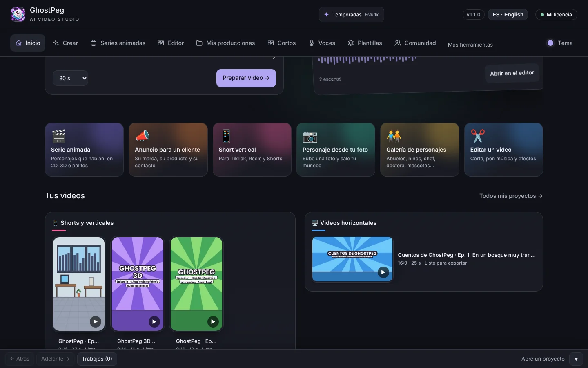The height and width of the screenshot is (368, 588).
Task: Open the Crear tab
Action: click(65, 43)
